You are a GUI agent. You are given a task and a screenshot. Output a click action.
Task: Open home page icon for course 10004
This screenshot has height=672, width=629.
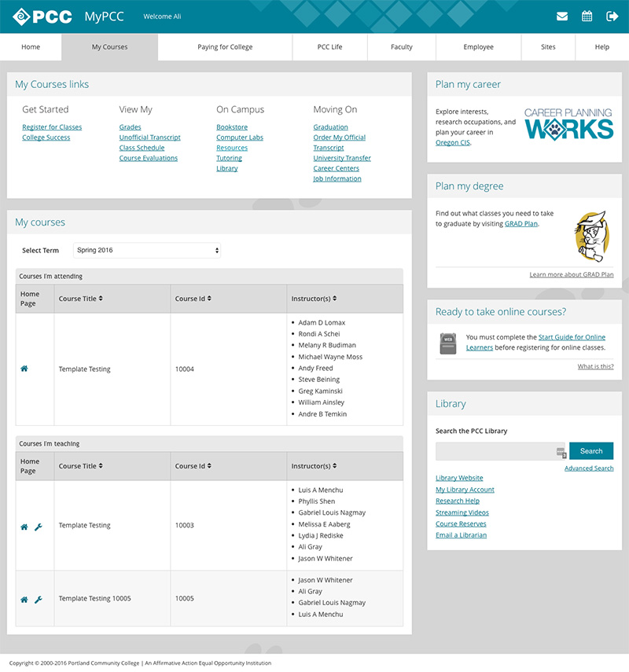click(24, 369)
